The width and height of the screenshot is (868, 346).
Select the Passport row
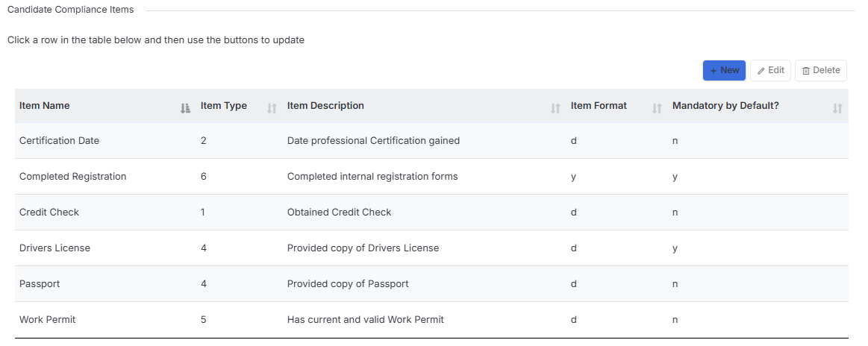pos(431,284)
